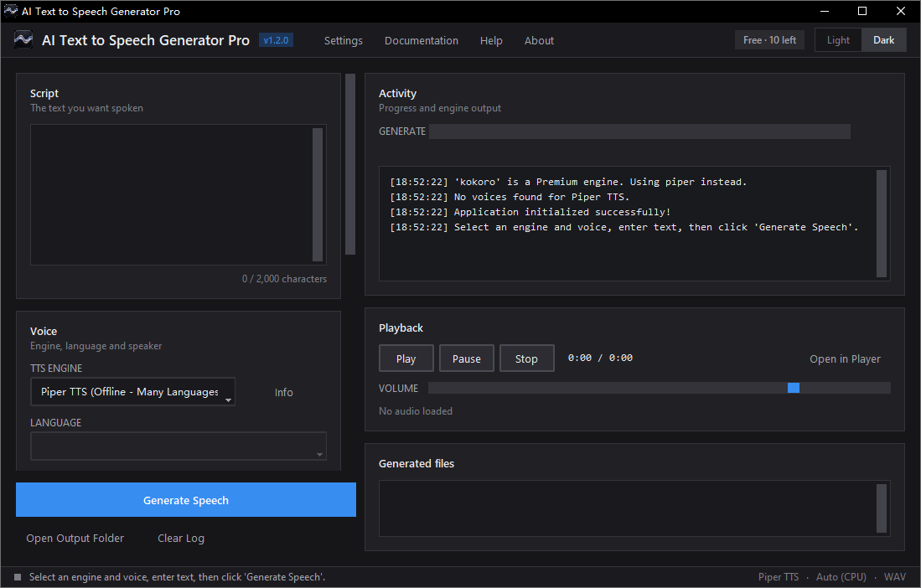Click the Free 10 left badge
The image size is (921, 588).
(769, 40)
